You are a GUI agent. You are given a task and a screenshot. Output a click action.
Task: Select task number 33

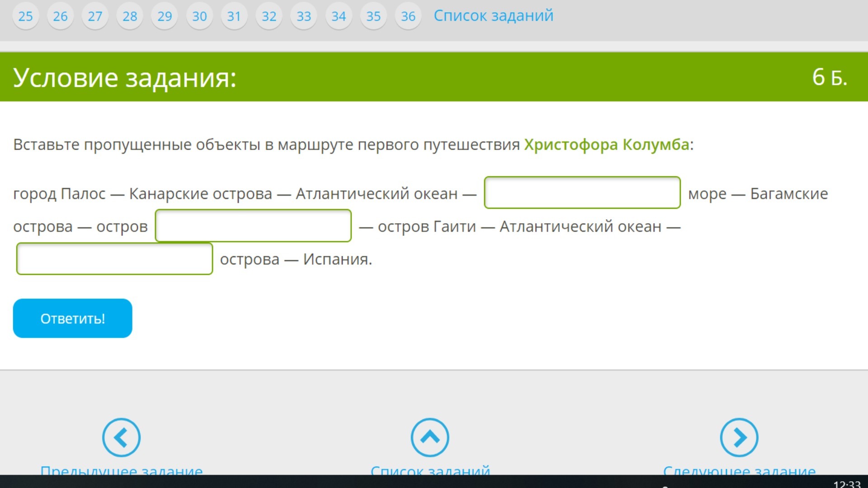[x=304, y=16]
